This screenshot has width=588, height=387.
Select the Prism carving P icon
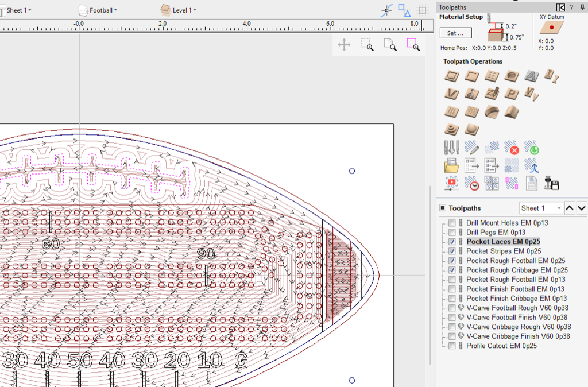pyautogui.click(x=512, y=94)
